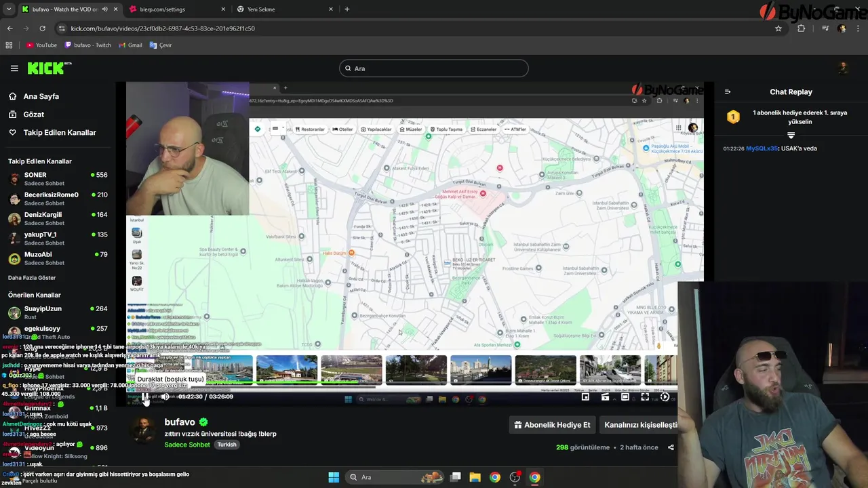Reload the current page
Image resolution: width=868 pixels, height=488 pixels.
[42, 28]
